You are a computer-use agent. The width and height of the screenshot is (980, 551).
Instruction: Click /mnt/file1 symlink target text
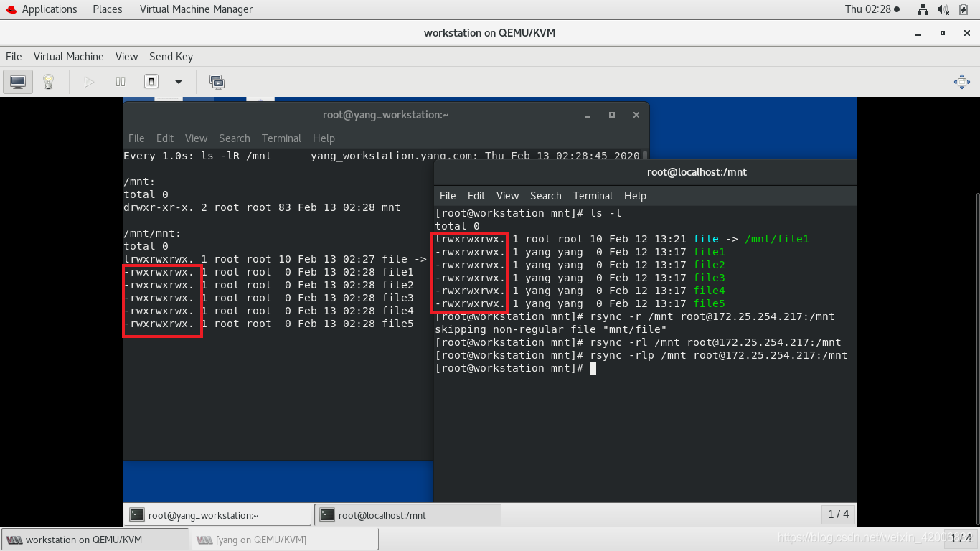(777, 239)
